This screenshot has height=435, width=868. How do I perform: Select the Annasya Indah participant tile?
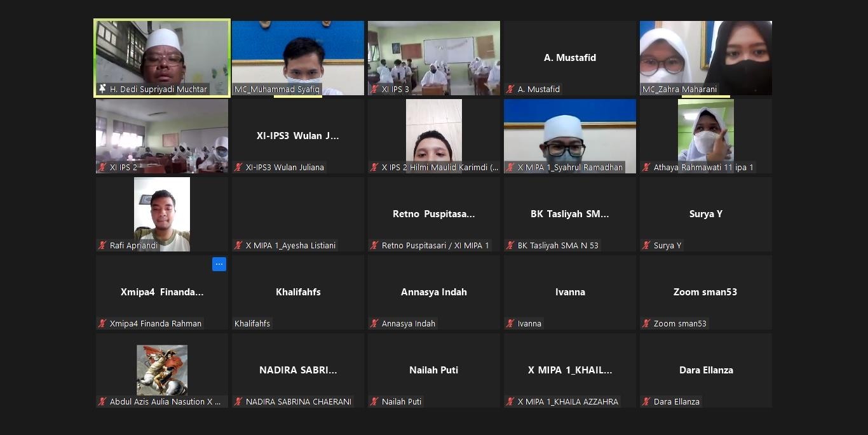click(433, 292)
